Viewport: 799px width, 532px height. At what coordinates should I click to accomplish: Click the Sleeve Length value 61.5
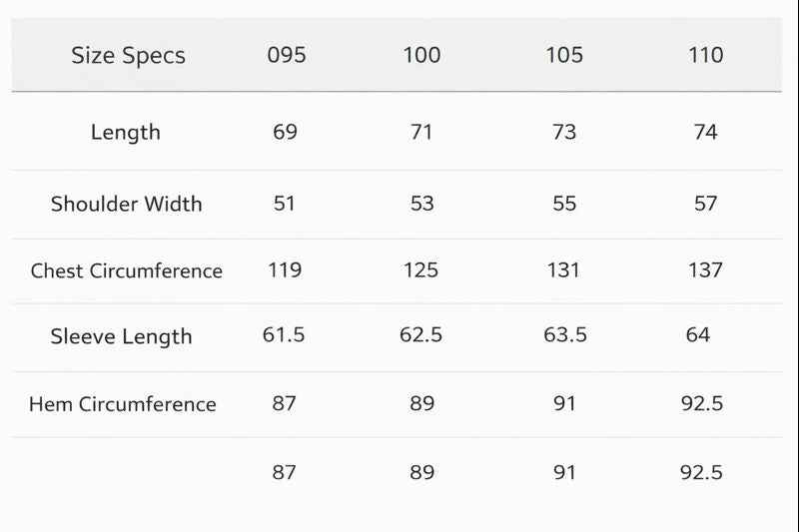coord(284,335)
